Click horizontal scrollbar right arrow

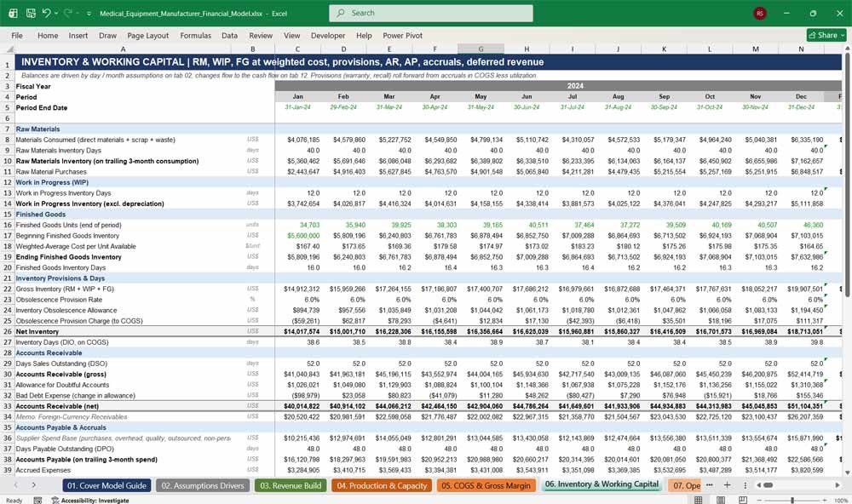tap(838, 485)
